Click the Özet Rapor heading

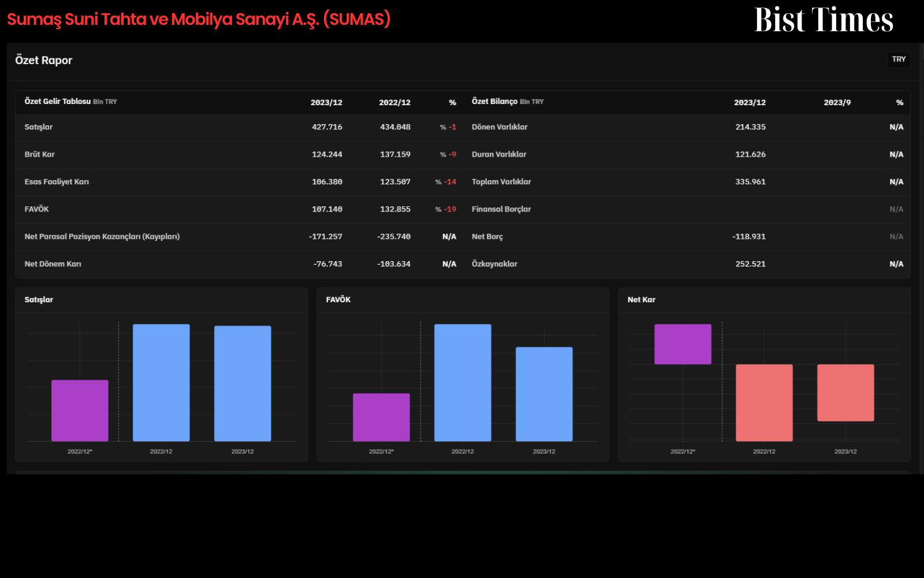[x=44, y=60]
